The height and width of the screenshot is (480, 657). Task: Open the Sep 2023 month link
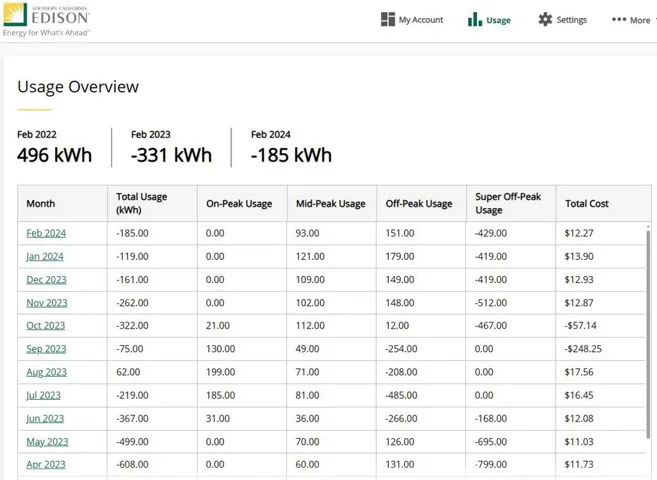click(46, 348)
